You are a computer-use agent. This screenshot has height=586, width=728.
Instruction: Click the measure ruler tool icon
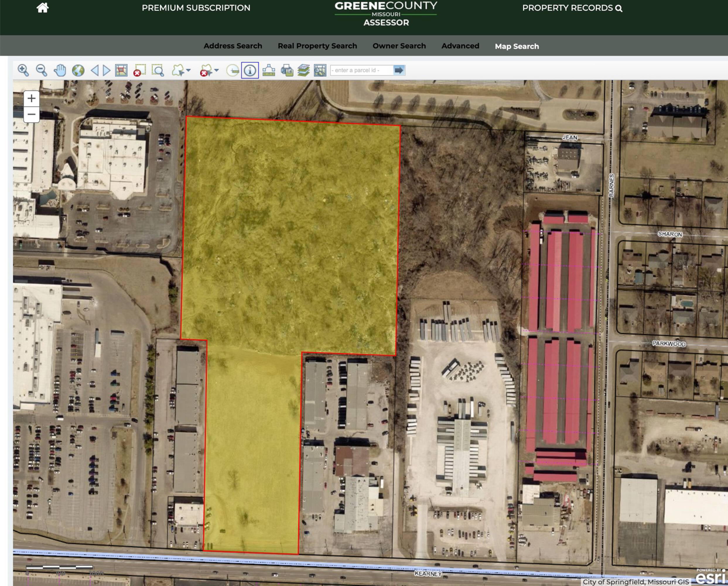(x=269, y=70)
